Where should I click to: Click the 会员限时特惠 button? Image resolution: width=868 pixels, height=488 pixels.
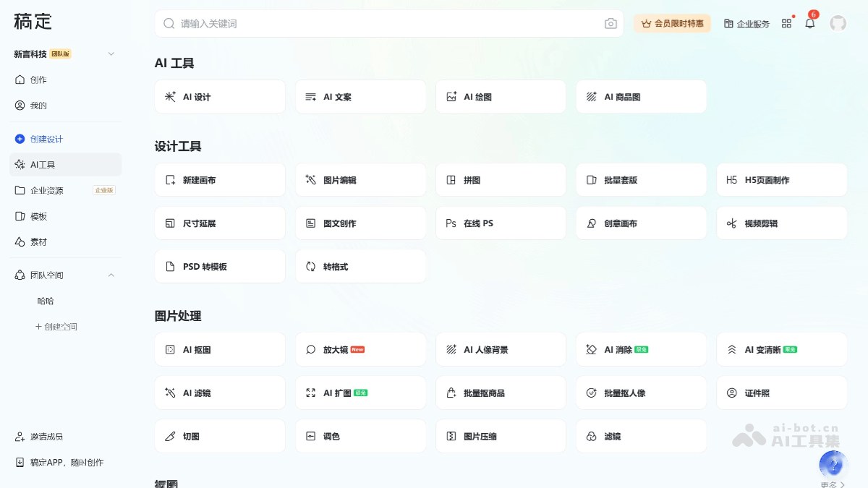click(x=672, y=23)
